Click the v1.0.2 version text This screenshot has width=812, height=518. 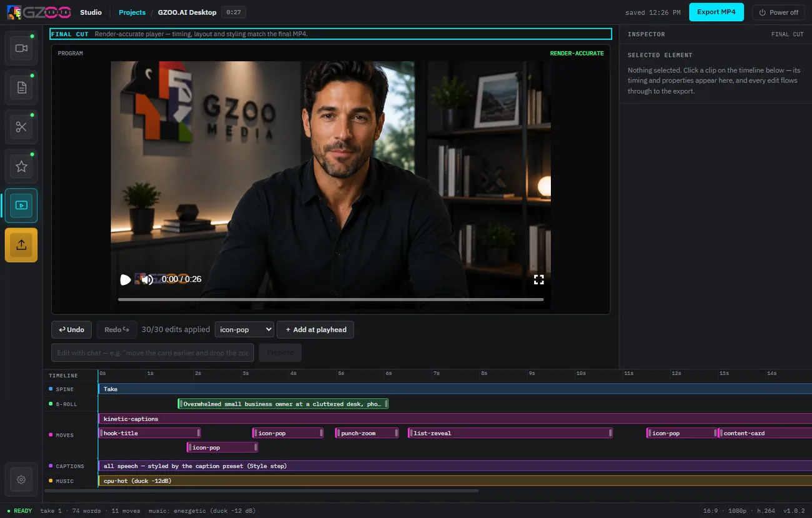pyautogui.click(x=794, y=511)
